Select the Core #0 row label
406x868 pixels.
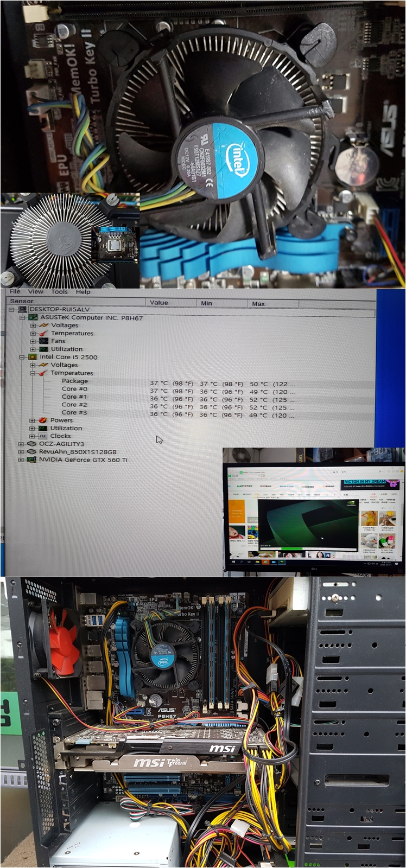point(74,388)
